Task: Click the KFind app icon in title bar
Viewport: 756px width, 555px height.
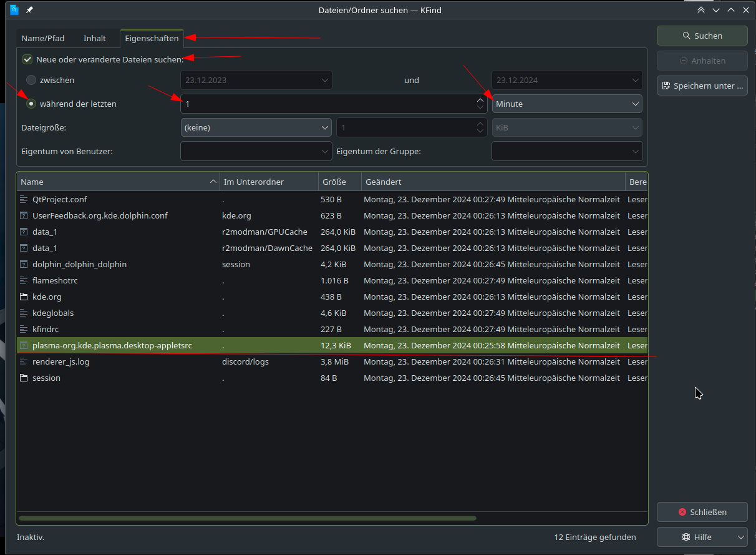Action: pos(14,10)
